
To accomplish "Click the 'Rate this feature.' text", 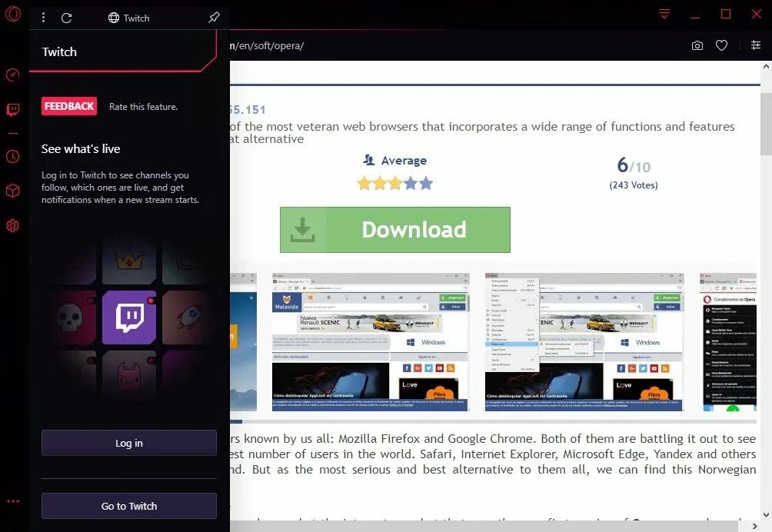I will coord(143,107).
